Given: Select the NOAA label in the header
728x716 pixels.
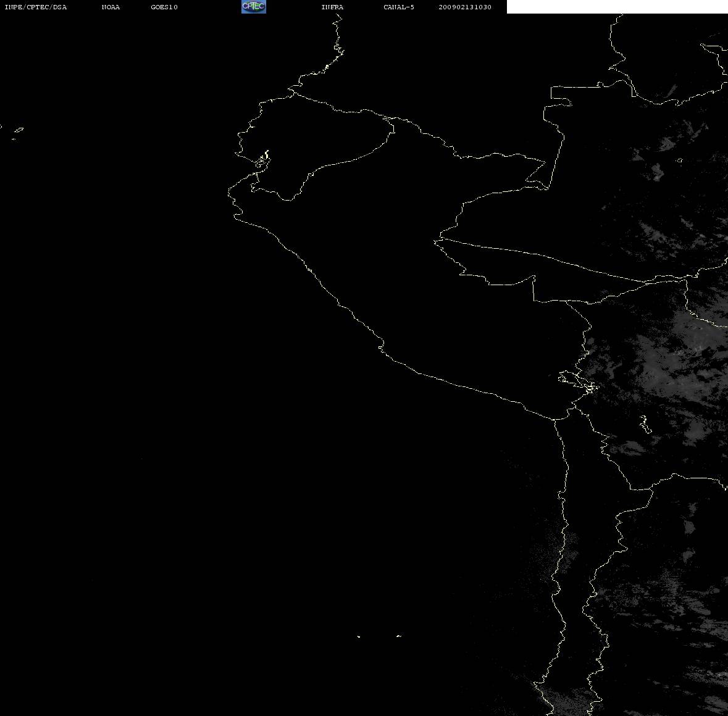Looking at the screenshot, I should point(111,7).
